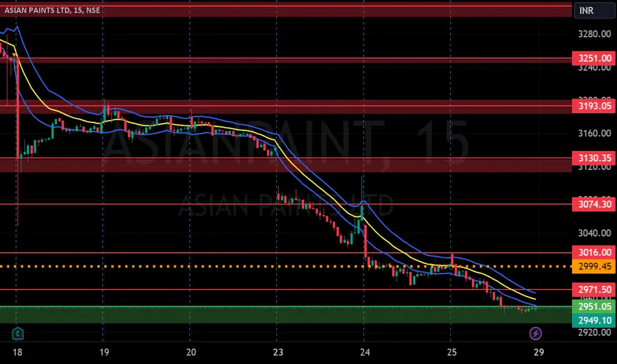
Task: Click date 29 on time axis
Action: click(x=539, y=352)
